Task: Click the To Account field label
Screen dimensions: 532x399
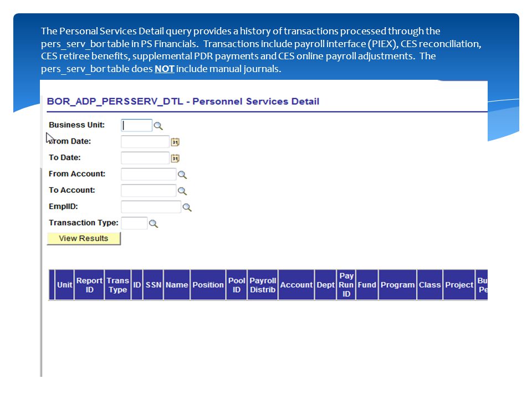Action: click(72, 190)
